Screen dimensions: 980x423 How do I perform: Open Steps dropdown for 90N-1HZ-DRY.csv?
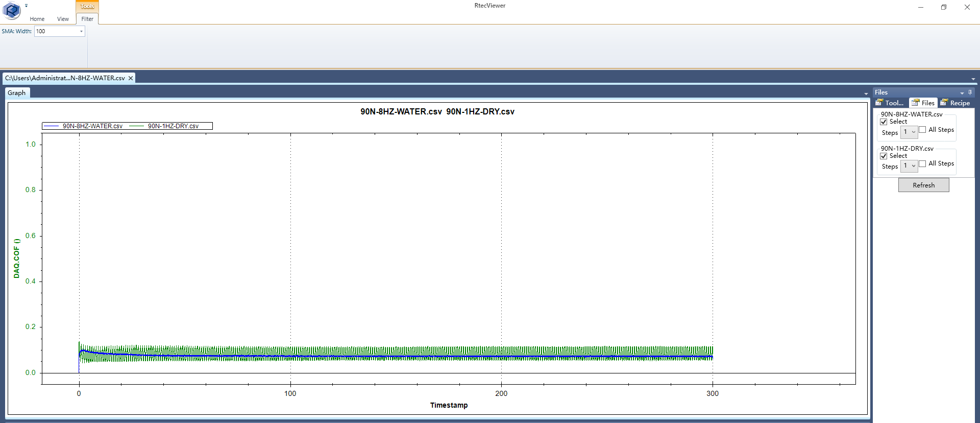pos(913,166)
